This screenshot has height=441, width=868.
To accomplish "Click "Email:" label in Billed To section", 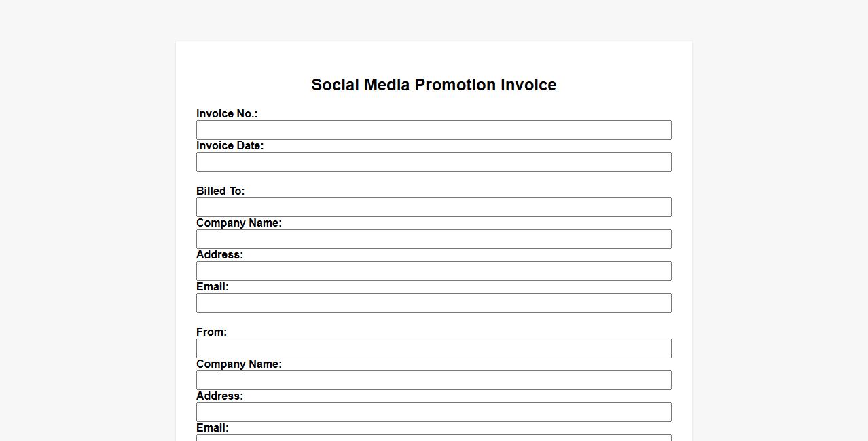I will pos(212,287).
